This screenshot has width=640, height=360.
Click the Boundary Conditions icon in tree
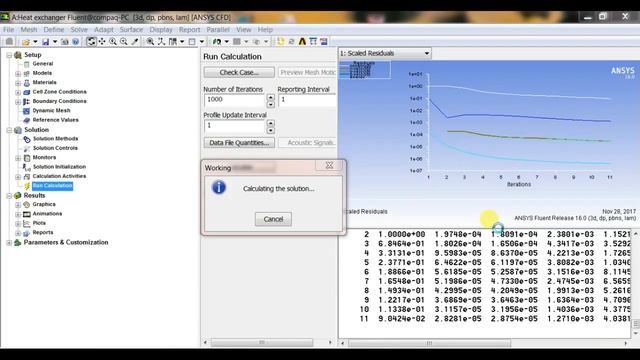27,102
